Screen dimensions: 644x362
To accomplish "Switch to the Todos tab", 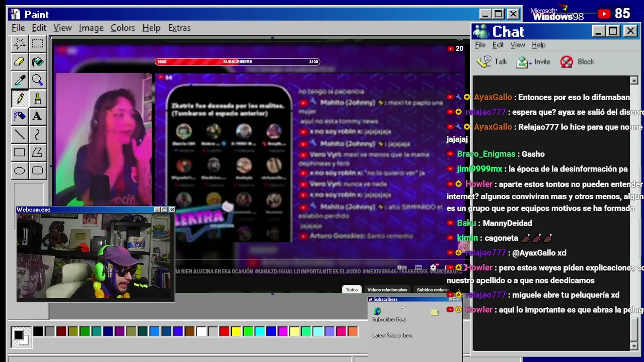I will point(352,290).
